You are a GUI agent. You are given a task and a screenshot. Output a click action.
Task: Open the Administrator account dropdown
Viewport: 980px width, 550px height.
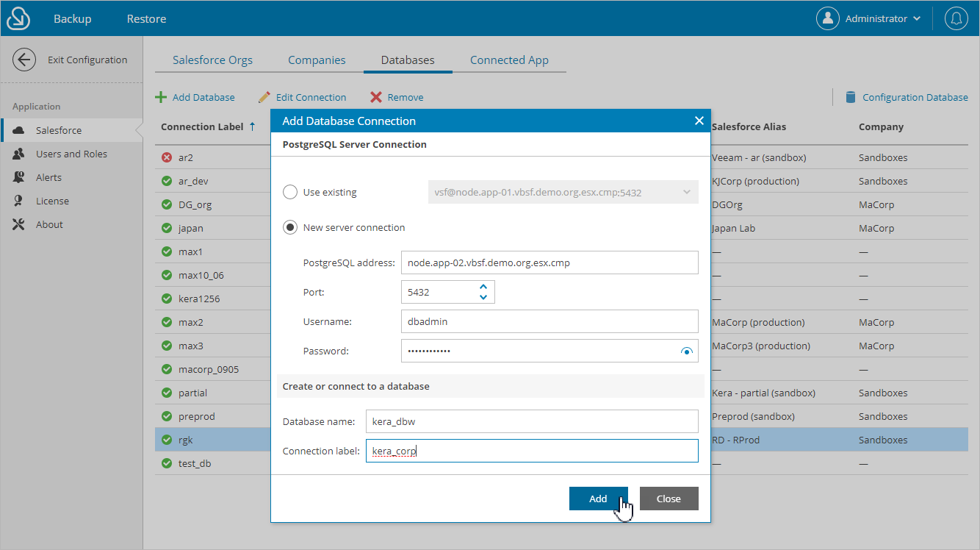click(883, 18)
